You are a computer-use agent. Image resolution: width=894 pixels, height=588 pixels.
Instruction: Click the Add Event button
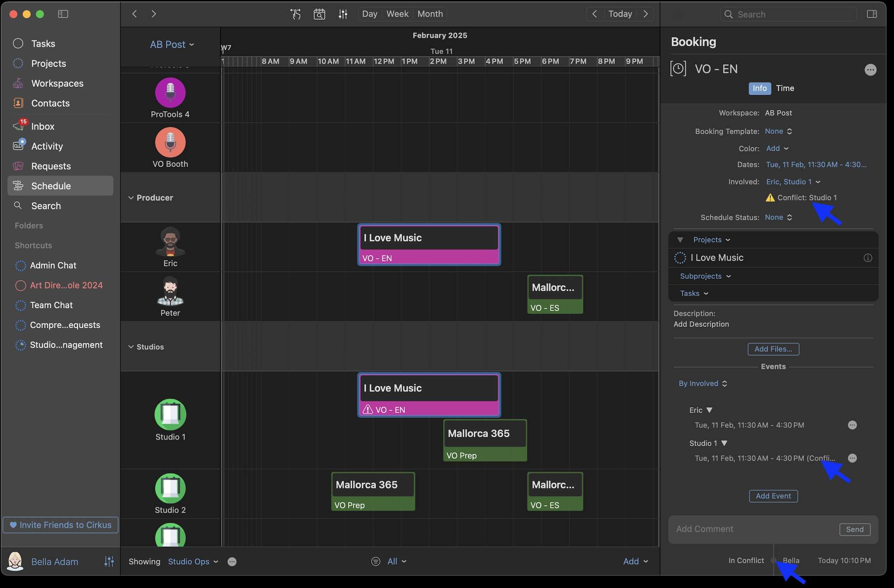pyautogui.click(x=773, y=496)
